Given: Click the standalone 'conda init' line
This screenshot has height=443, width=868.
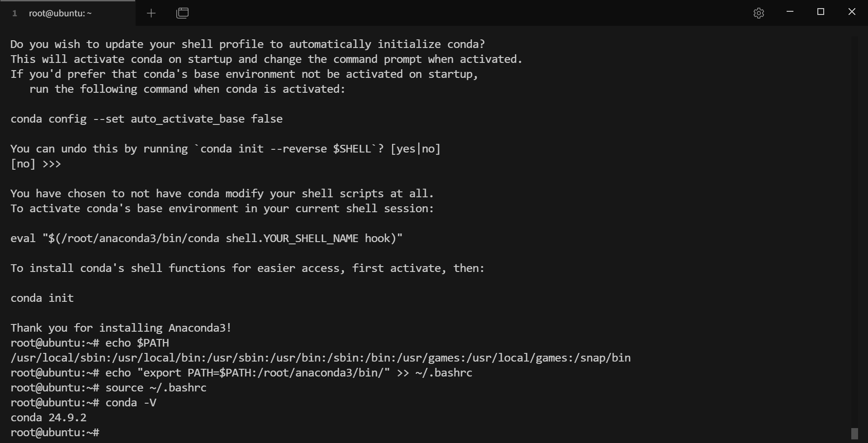Looking at the screenshot, I should pyautogui.click(x=42, y=298).
